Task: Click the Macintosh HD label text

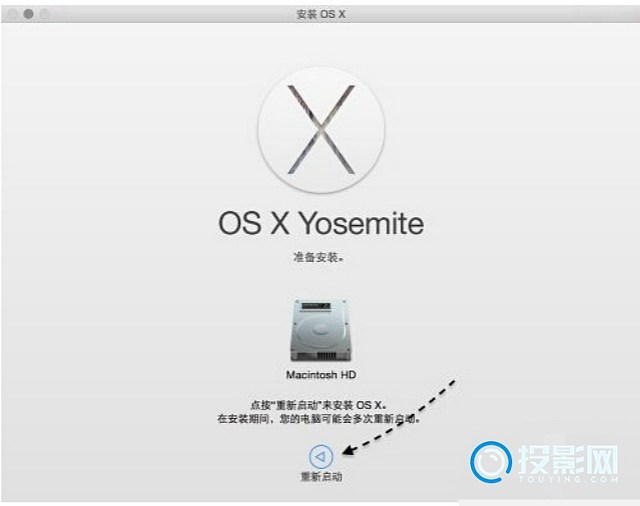Action: pyautogui.click(x=321, y=375)
